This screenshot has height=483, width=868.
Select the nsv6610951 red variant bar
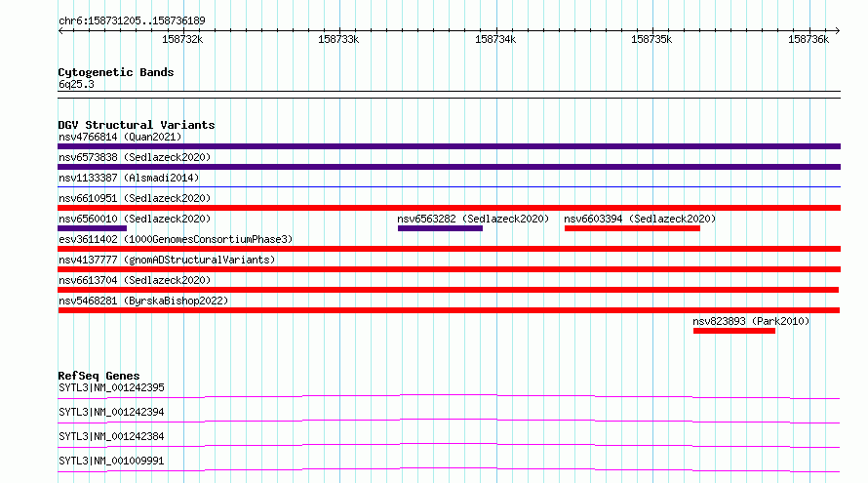pos(449,208)
